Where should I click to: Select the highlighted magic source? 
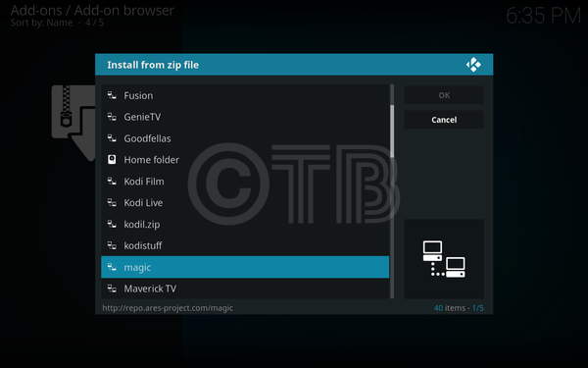(x=245, y=267)
